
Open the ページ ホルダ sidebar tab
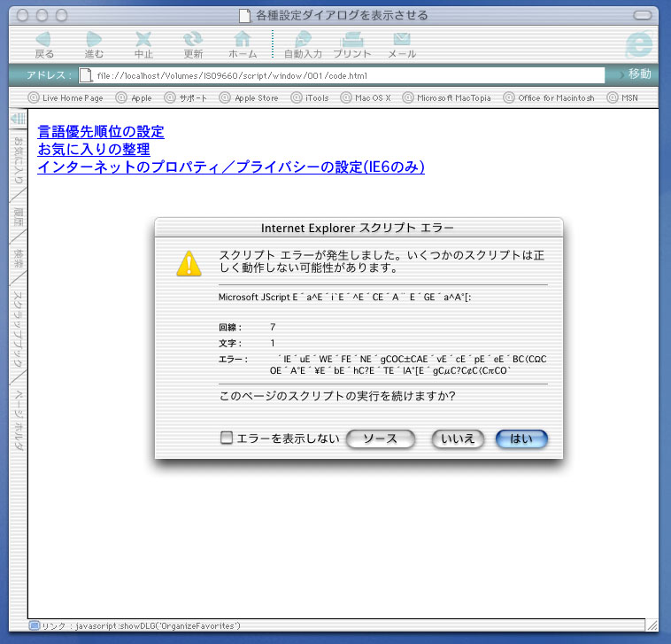tap(18, 420)
